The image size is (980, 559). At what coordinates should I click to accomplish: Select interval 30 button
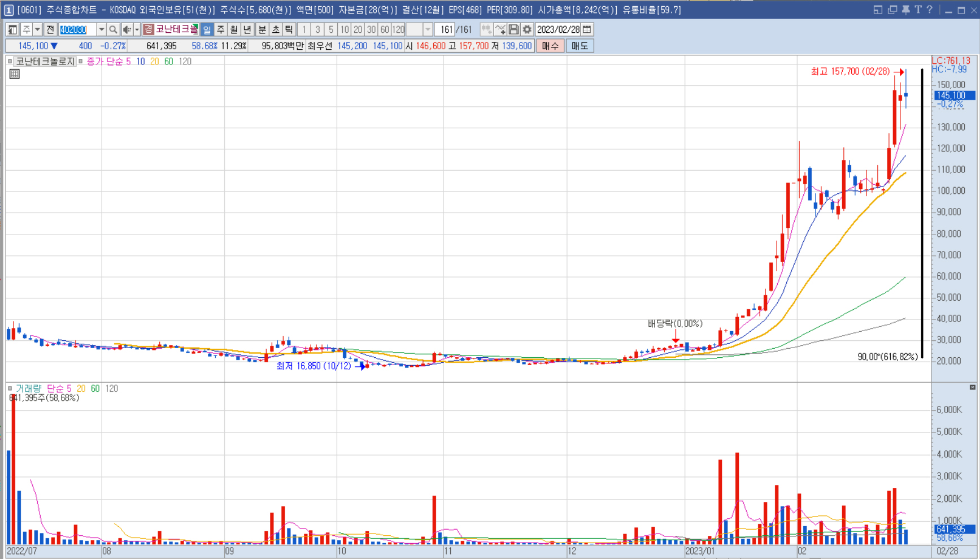pos(371,29)
